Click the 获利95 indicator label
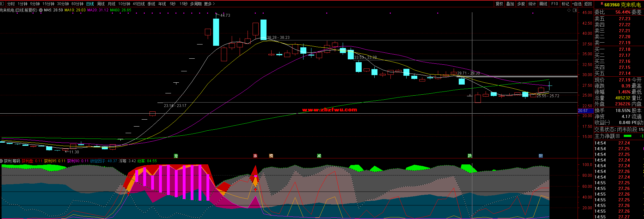 [x=55, y=161]
